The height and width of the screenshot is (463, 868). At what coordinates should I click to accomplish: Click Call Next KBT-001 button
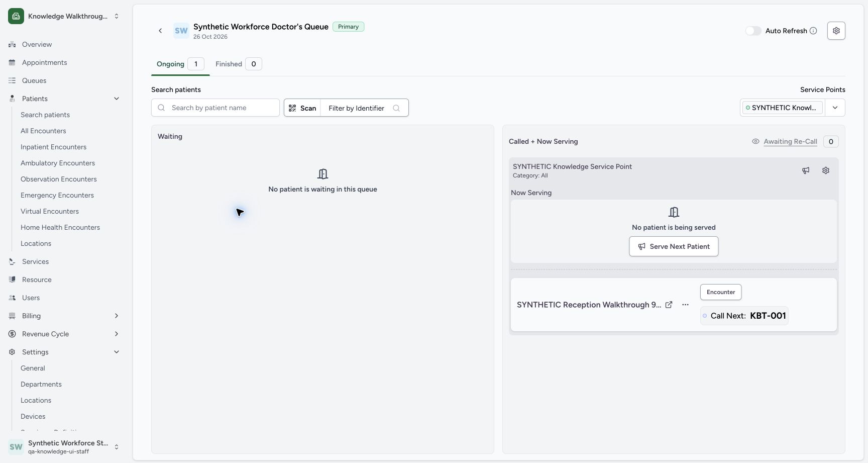point(744,316)
